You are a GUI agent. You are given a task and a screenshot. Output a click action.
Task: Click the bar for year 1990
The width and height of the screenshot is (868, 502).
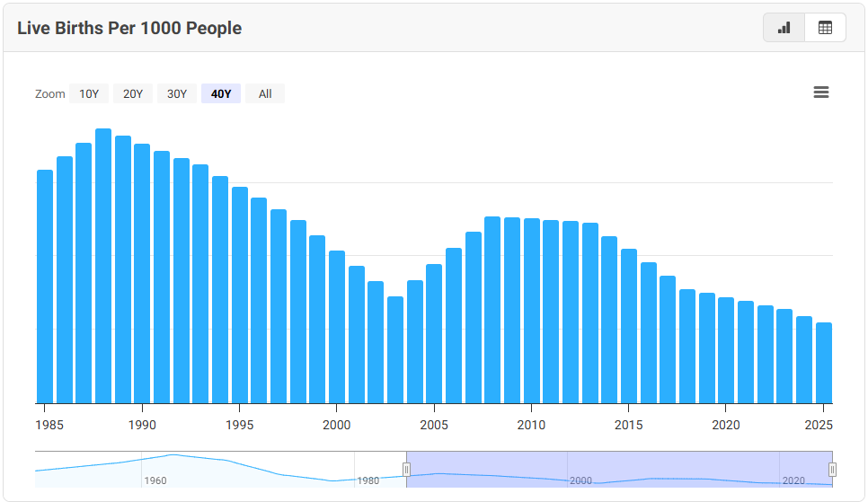pyautogui.click(x=142, y=273)
